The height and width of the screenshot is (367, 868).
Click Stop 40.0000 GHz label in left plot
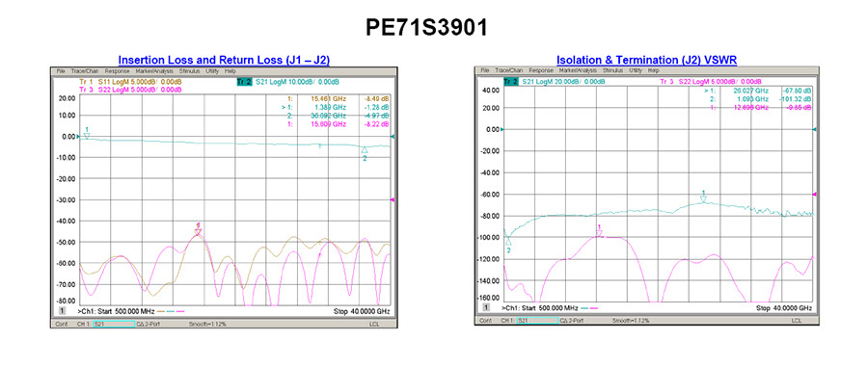click(x=362, y=312)
